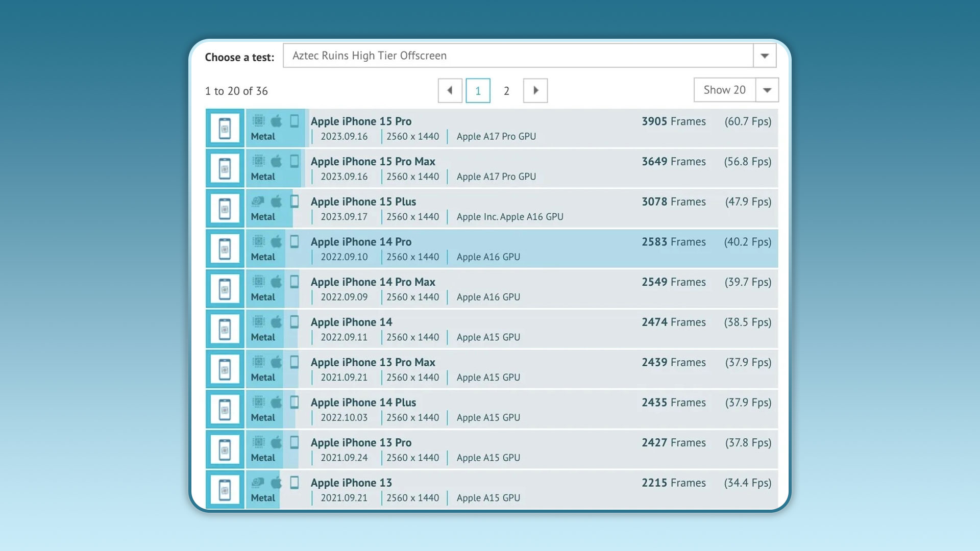The height and width of the screenshot is (551, 980).
Task: Go to the previous results page
Action: coord(450,90)
